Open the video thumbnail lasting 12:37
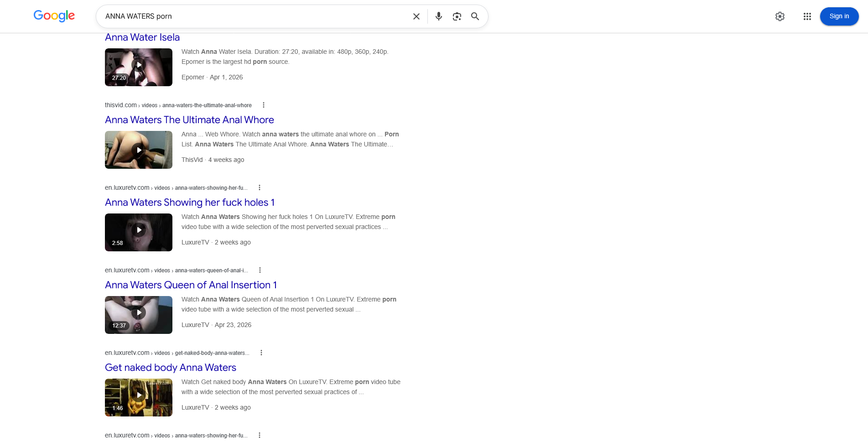The image size is (868, 442). [139, 315]
